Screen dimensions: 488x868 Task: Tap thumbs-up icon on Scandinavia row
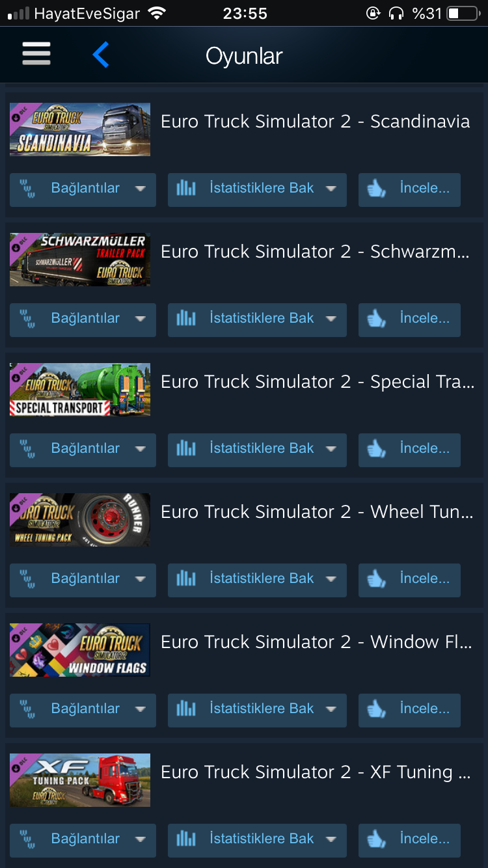tap(377, 189)
